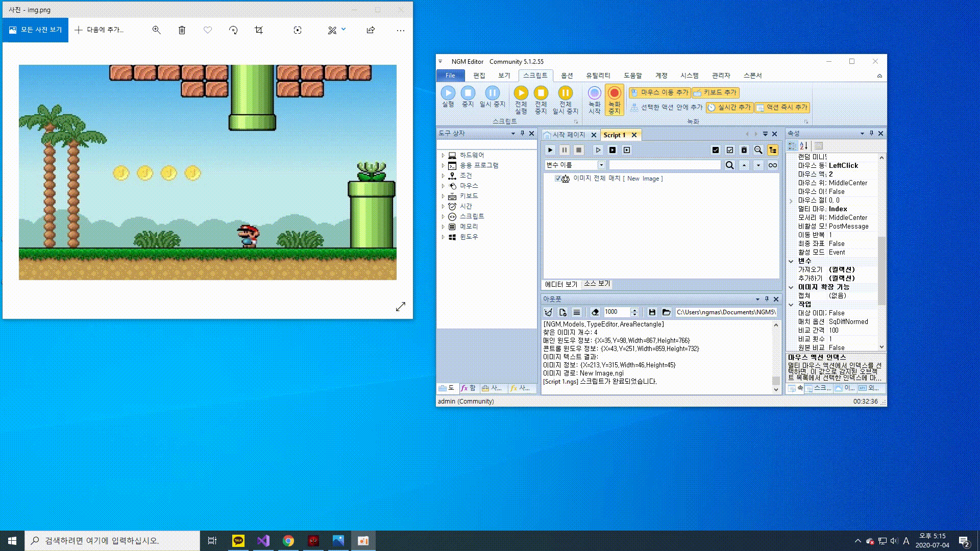980x551 pixels.
Task: Click the outlined check (uncheck all) icon
Action: click(730, 150)
